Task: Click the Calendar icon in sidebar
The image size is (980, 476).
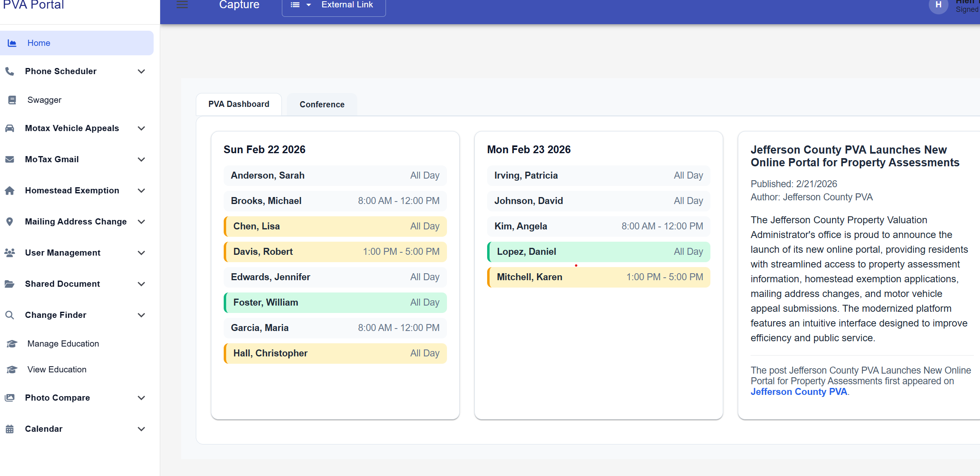Action: pyautogui.click(x=9, y=429)
